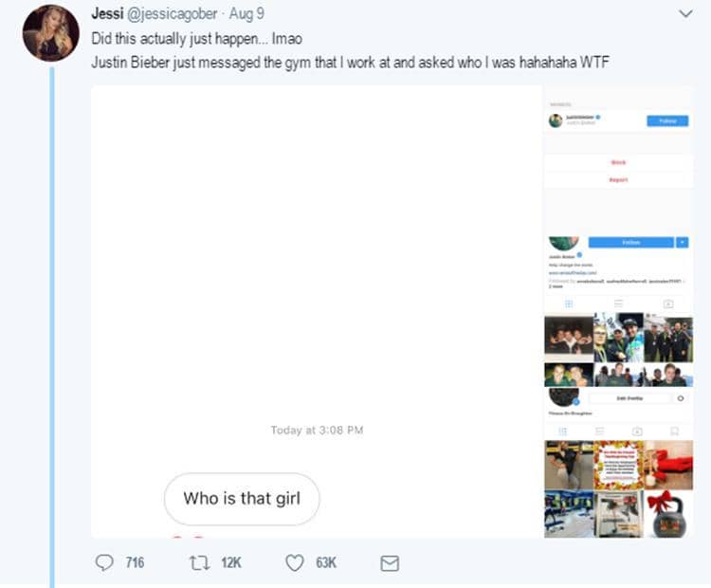Like the tweet with heart icon
This screenshot has width=711, height=588.
[295, 563]
